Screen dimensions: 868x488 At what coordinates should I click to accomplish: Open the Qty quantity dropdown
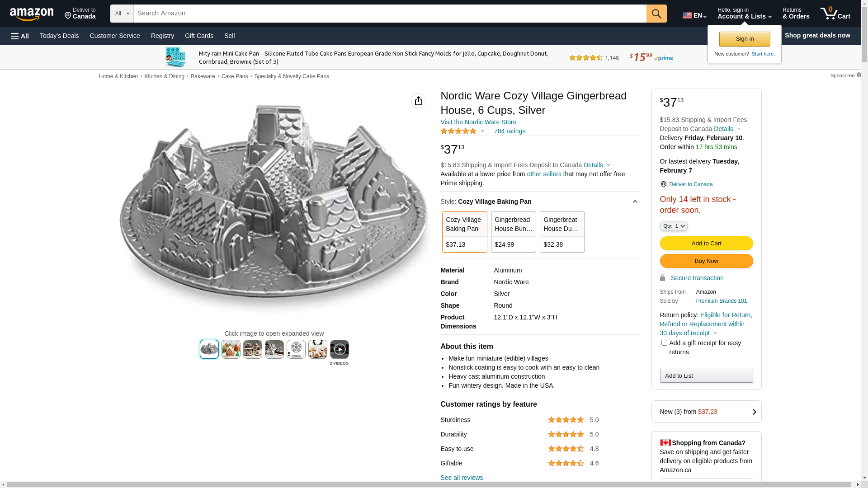point(673,226)
